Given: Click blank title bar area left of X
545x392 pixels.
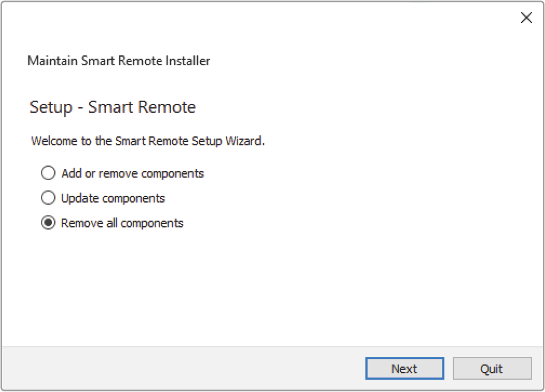Looking at the screenshot, I should (x=306, y=18).
